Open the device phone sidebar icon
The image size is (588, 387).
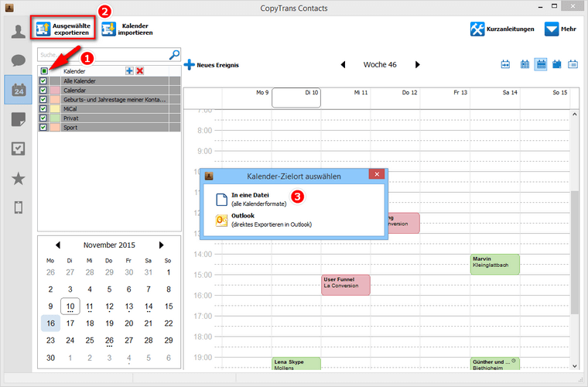pos(18,207)
